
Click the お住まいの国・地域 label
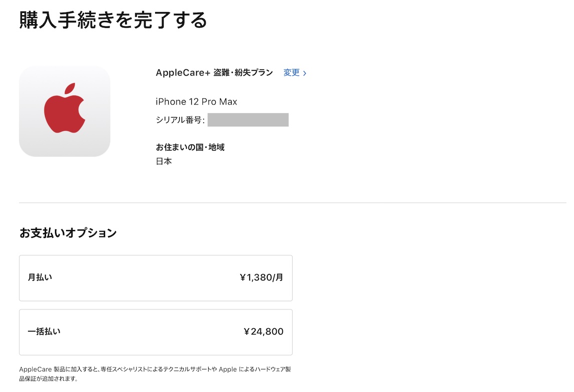pos(190,147)
